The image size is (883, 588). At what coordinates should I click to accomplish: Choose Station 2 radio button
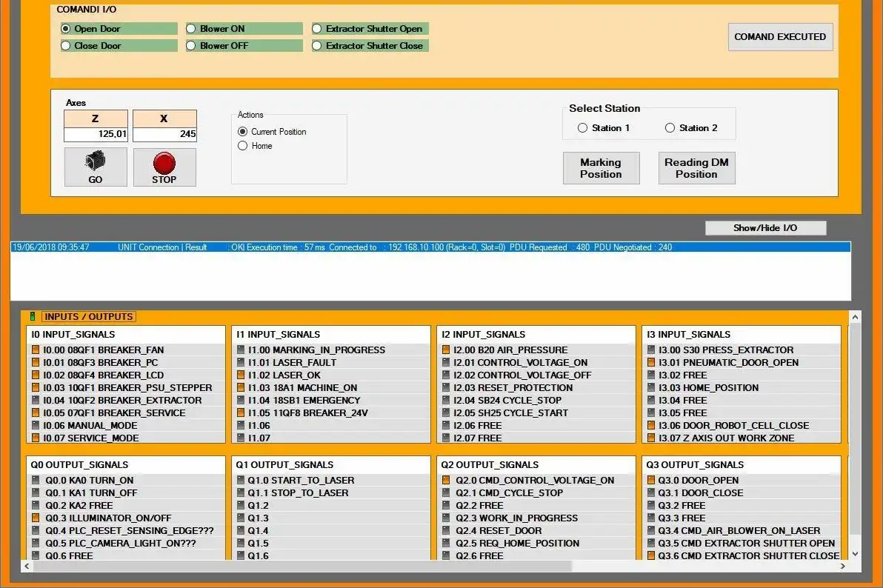[x=670, y=128]
